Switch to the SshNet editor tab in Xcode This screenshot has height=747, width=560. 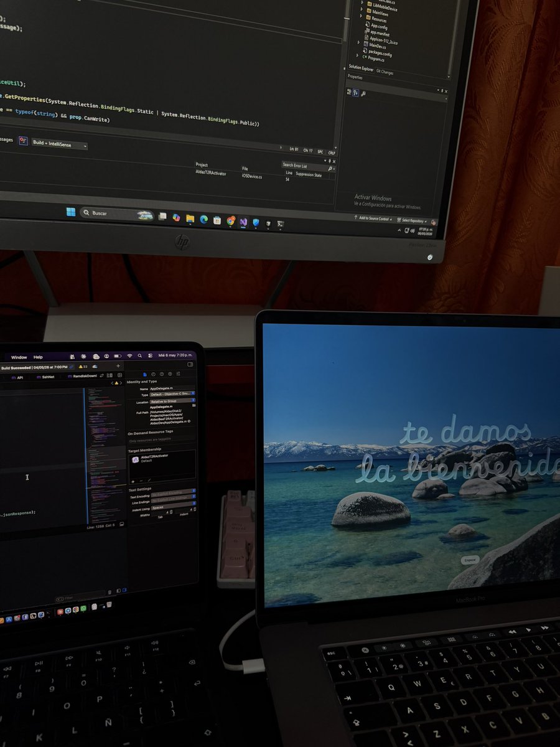(45, 377)
